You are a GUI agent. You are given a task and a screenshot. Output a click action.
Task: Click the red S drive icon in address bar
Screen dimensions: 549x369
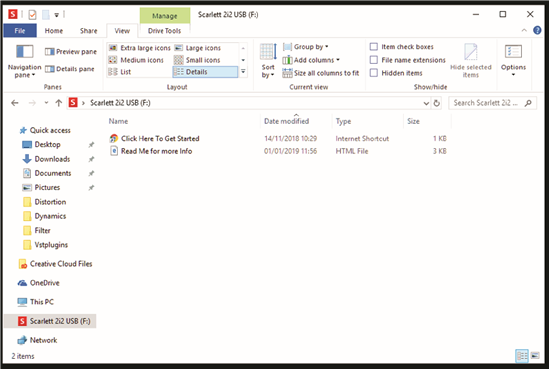73,103
